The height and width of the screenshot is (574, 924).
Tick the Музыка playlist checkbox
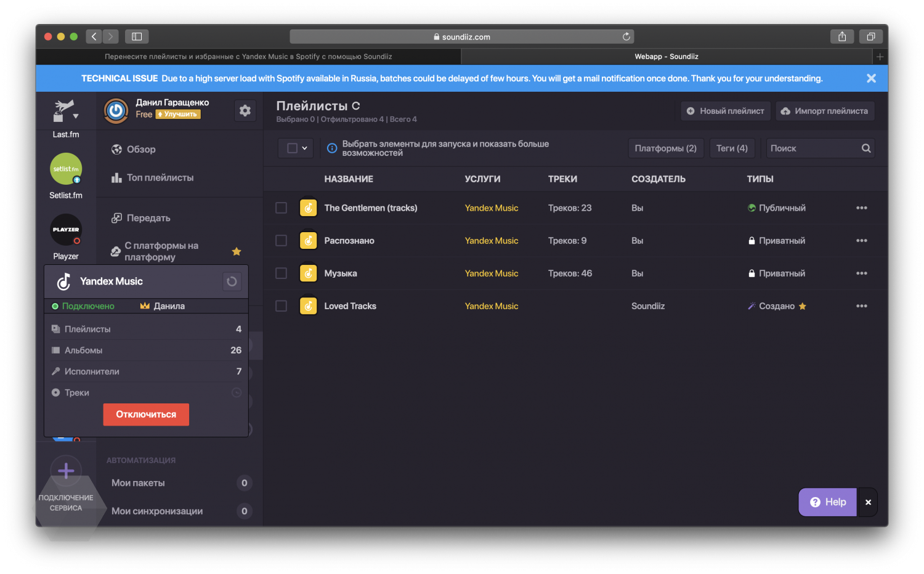(281, 273)
